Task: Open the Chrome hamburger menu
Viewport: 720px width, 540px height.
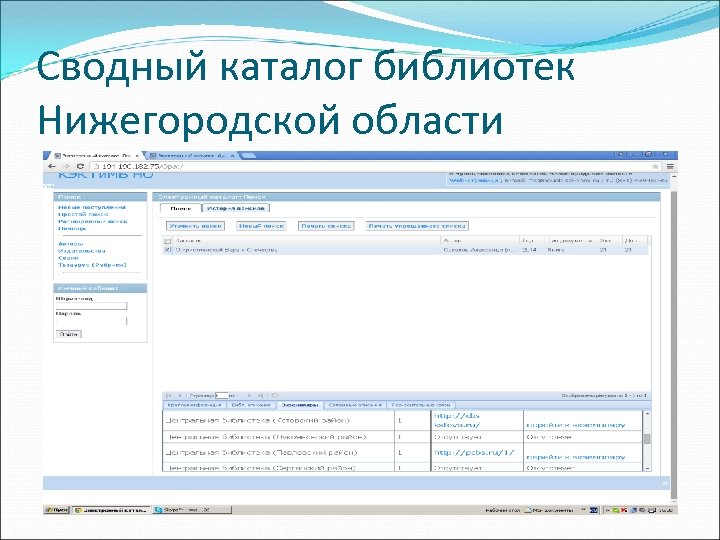Action: 670,166
